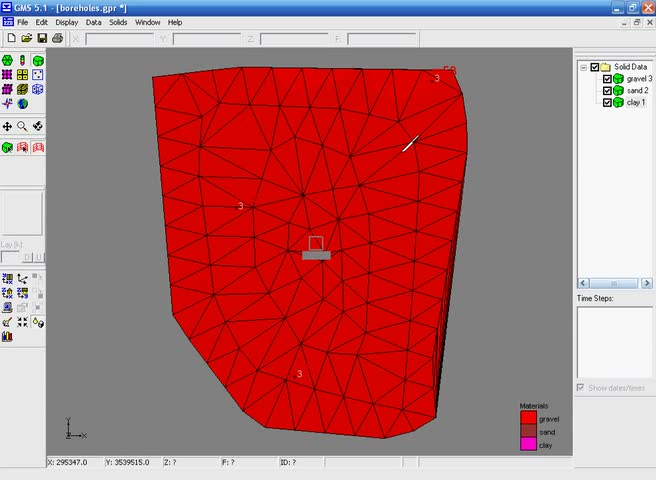Click the brown sand legend swatch
Viewport: 656px width, 480px height.
(528, 431)
